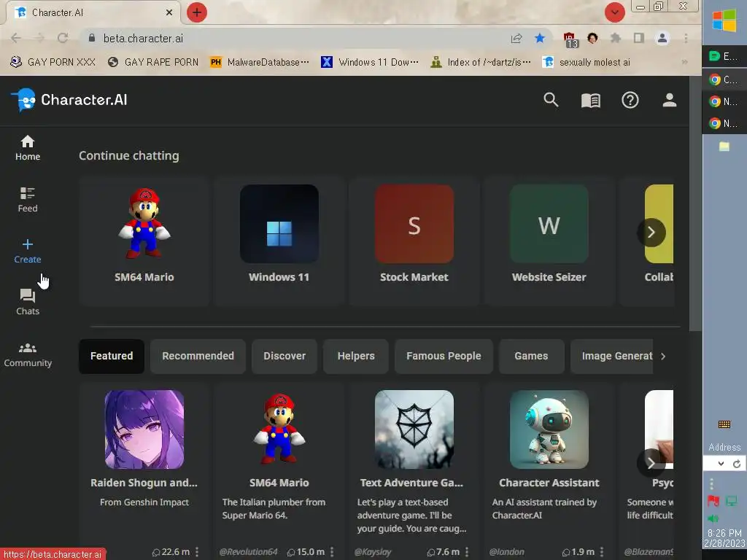This screenshot has width=747, height=560.
Task: Open the help question mark icon
Action: click(630, 100)
